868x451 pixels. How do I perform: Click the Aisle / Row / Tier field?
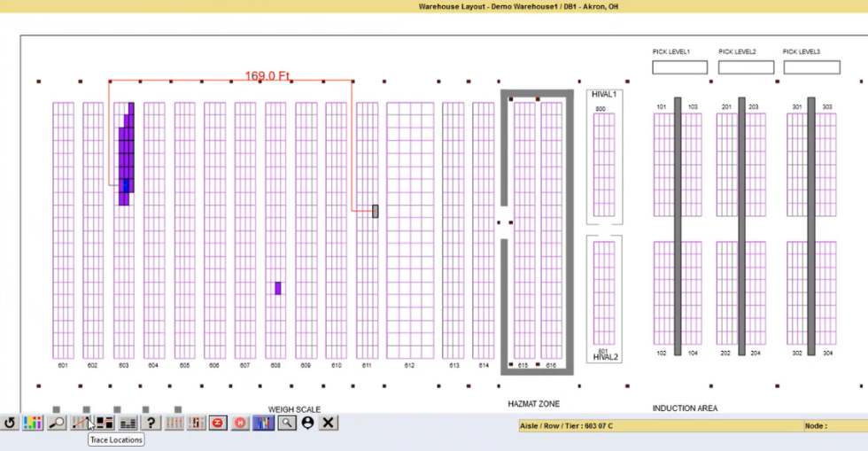661,425
